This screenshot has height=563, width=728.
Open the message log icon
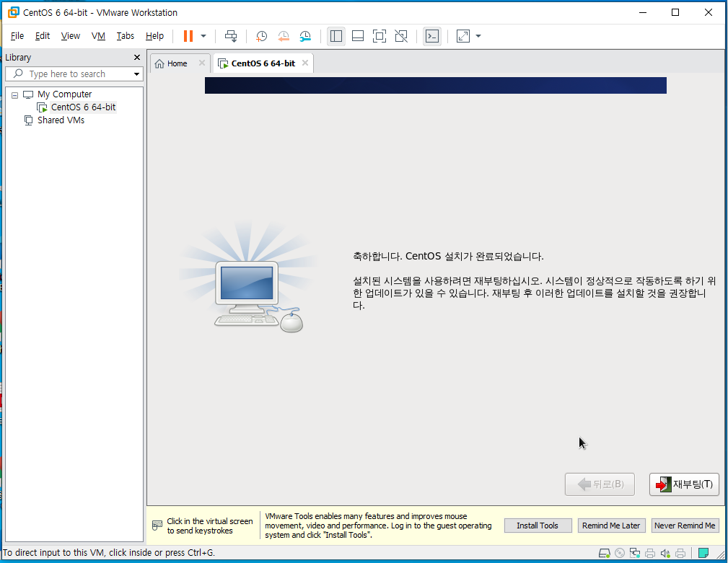pos(703,553)
